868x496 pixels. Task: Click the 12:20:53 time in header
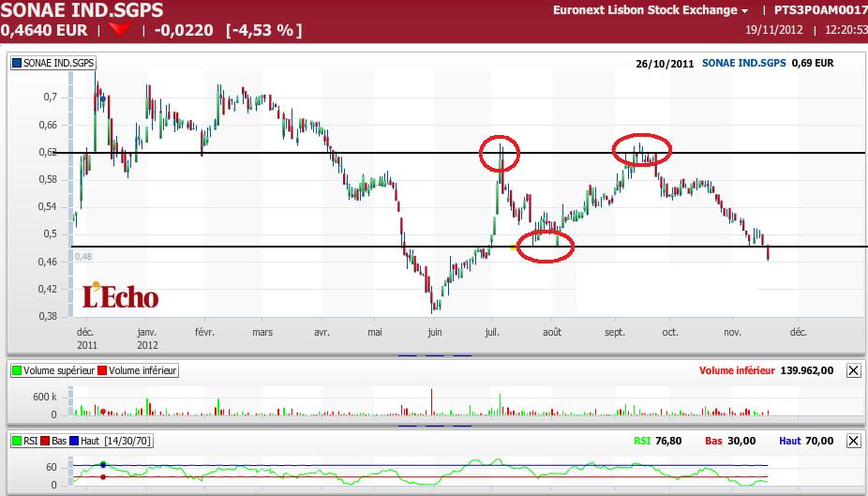click(846, 29)
